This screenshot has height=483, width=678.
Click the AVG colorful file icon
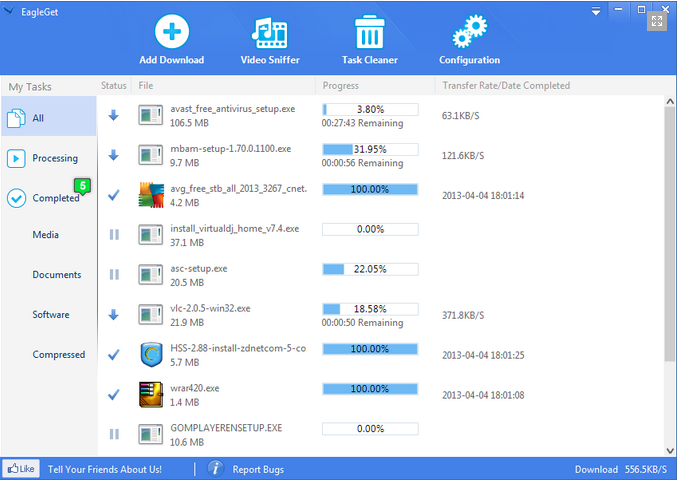(x=151, y=195)
